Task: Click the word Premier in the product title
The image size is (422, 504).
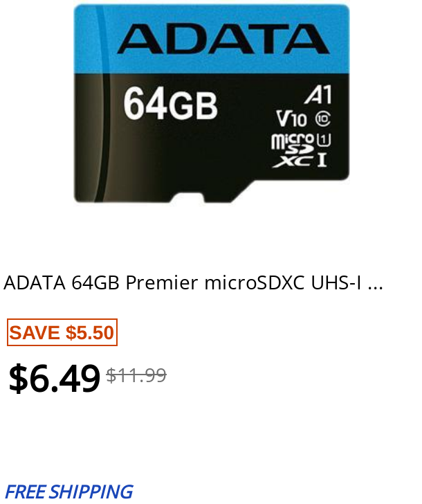Action: click(162, 283)
